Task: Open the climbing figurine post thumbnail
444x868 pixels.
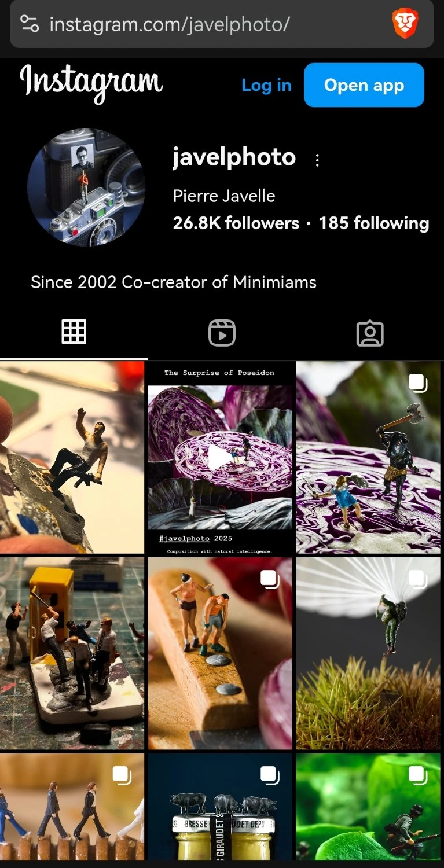Action: tap(72, 458)
